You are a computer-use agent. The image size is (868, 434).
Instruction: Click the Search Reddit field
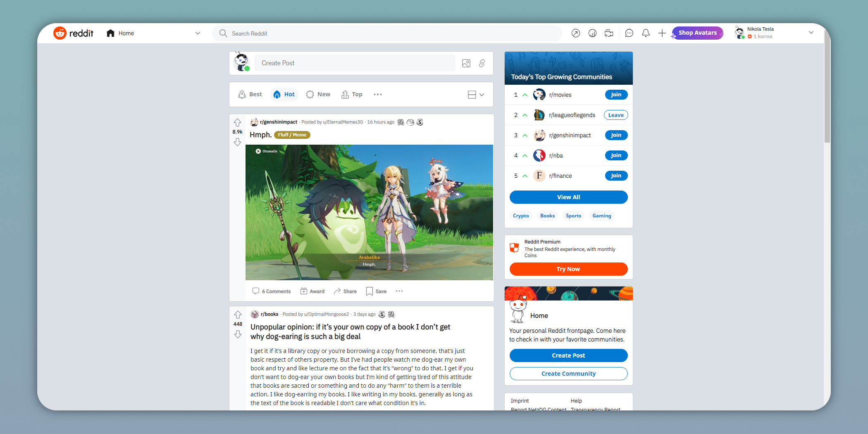pyautogui.click(x=387, y=33)
